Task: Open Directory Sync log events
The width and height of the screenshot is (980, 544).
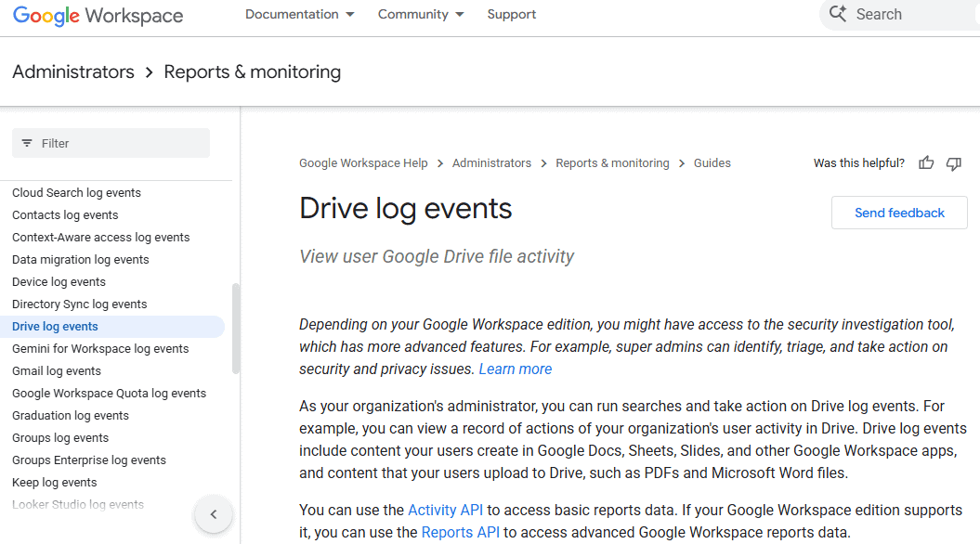Action: click(79, 304)
